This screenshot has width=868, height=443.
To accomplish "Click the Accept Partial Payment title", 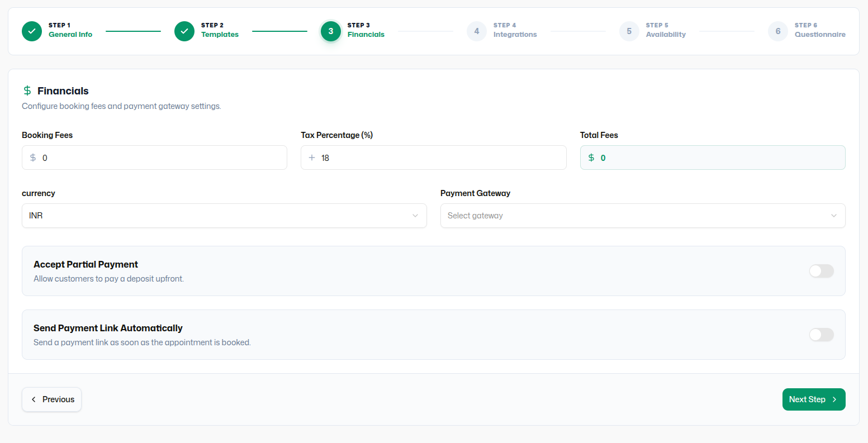I will (86, 264).
